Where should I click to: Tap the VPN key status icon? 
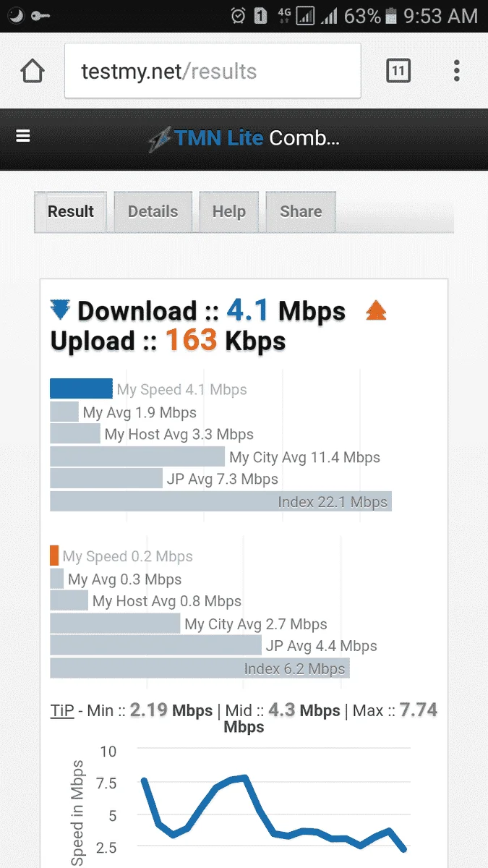click(x=40, y=16)
